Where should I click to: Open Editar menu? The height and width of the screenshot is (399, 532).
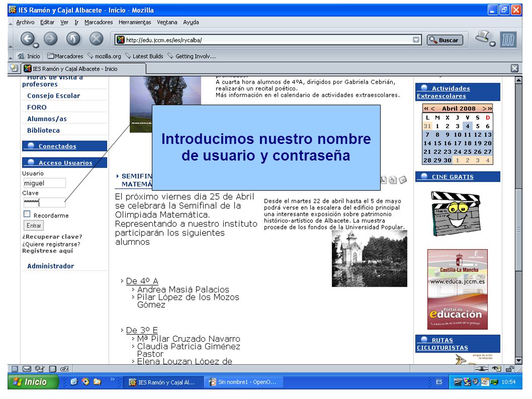pyautogui.click(x=47, y=23)
